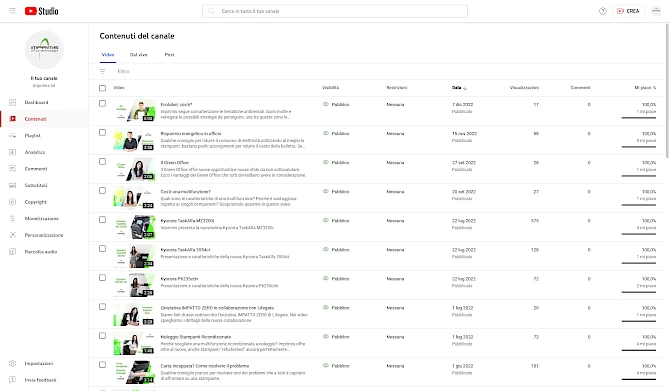Image resolution: width=670 pixels, height=391 pixels.
Task: Click Invia feedback in the sidebar
Action: click(x=44, y=380)
